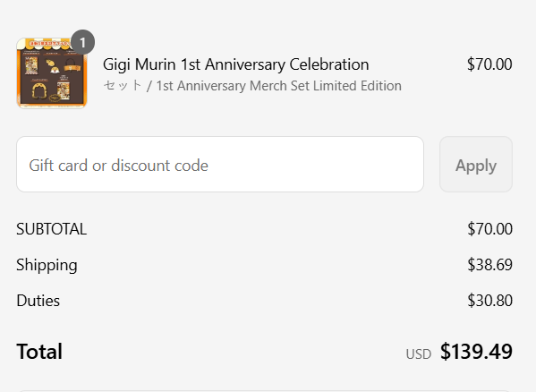Click the duties amount $30.80
Viewport: 536px width, 392px height.
pyautogui.click(x=489, y=301)
